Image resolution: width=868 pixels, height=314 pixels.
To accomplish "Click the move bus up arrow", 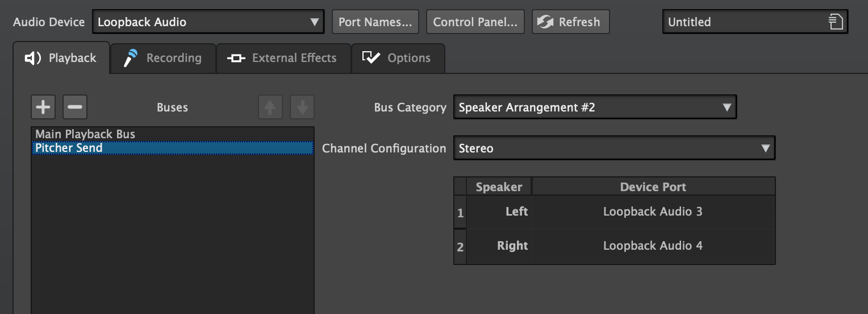I will click(x=270, y=107).
